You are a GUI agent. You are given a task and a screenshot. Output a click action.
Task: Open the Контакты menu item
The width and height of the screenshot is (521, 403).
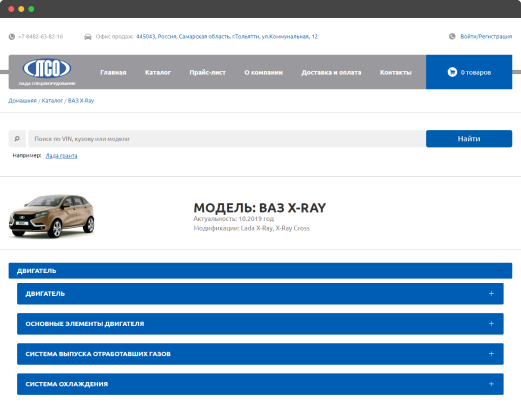tap(396, 72)
